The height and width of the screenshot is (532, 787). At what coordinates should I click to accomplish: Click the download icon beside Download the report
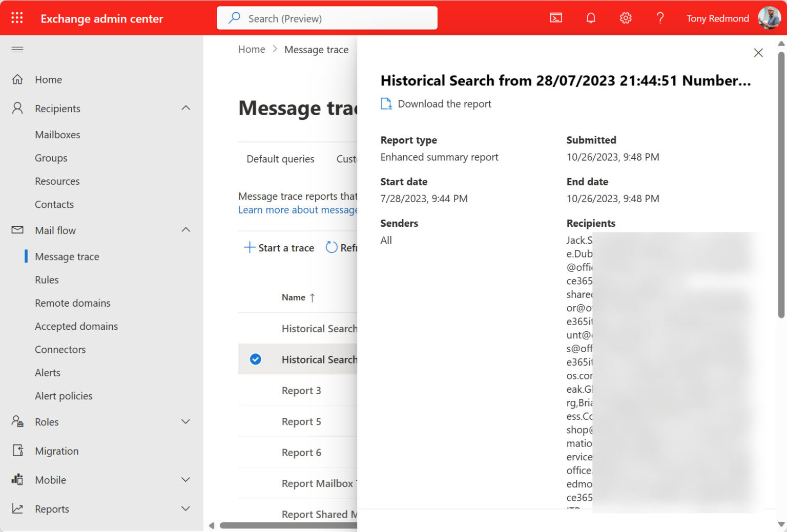point(386,103)
